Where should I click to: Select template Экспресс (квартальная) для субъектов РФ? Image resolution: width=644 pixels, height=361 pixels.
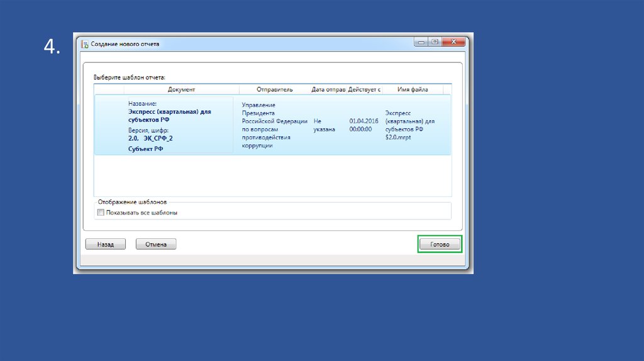coord(169,116)
